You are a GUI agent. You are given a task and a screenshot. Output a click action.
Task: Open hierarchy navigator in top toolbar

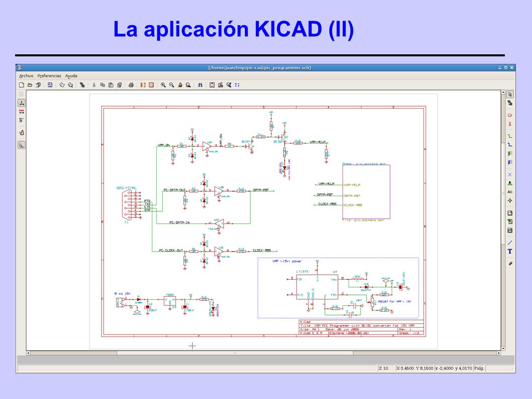tap(82, 85)
